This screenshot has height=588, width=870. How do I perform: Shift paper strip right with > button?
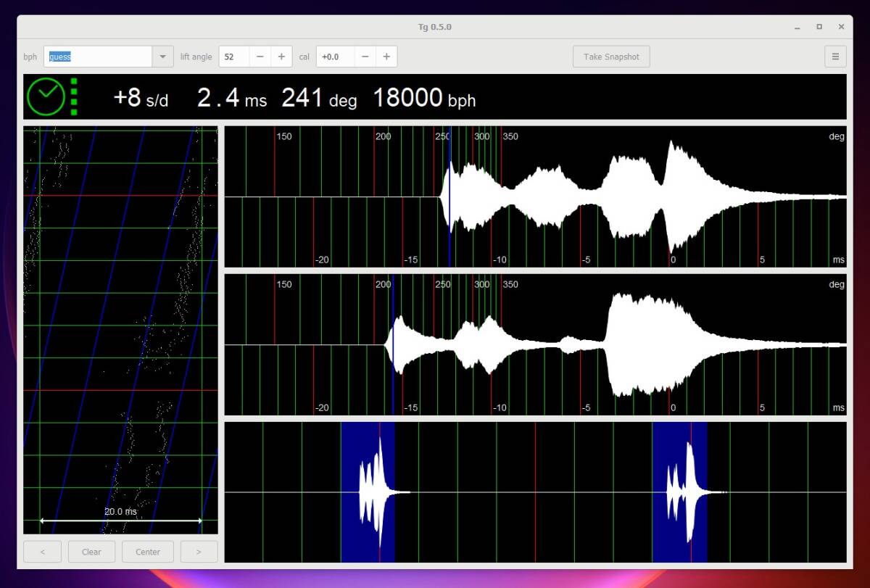[199, 552]
